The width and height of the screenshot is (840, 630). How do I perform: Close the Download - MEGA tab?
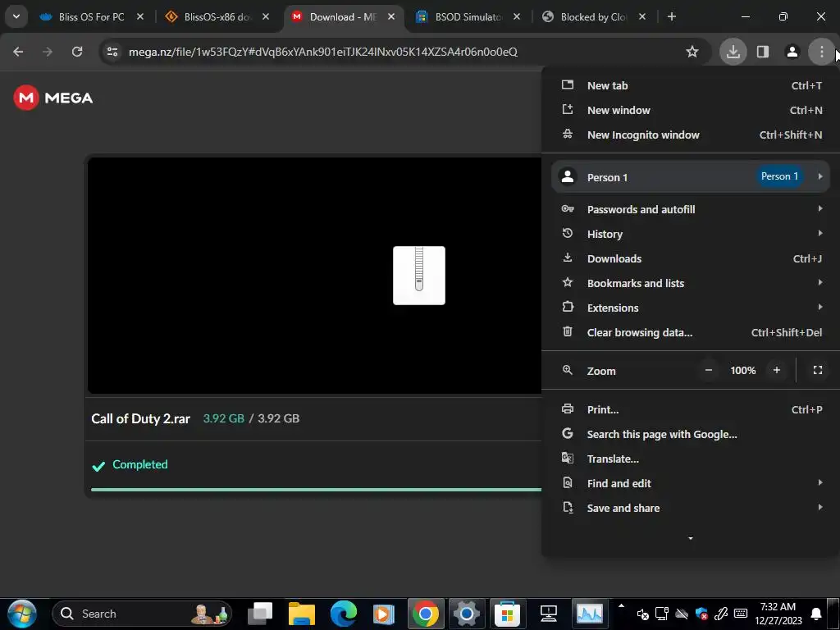click(391, 16)
